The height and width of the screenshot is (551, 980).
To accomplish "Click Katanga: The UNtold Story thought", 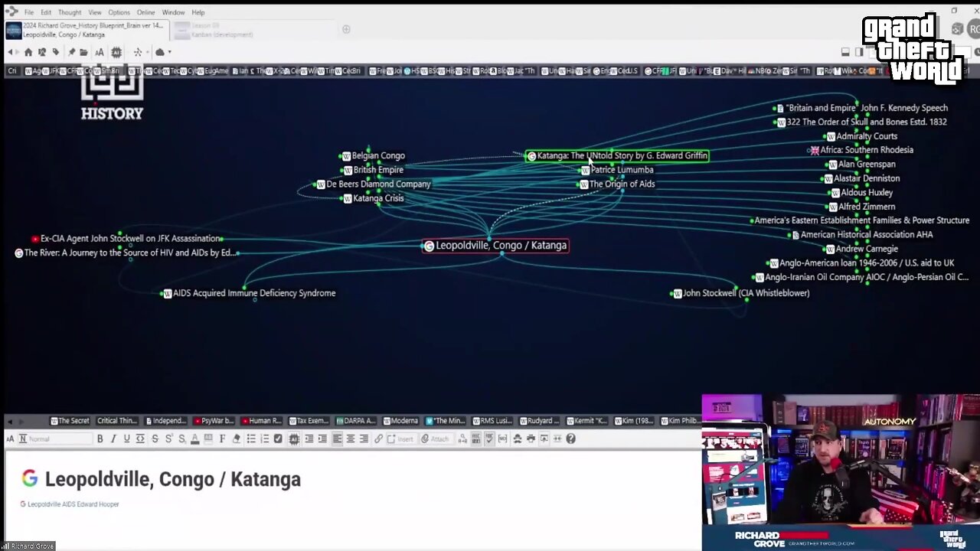I will tap(617, 155).
